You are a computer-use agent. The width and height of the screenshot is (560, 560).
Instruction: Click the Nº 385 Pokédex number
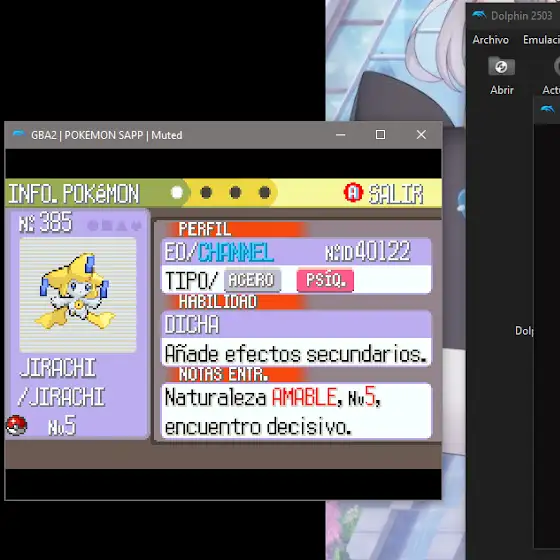point(45,222)
